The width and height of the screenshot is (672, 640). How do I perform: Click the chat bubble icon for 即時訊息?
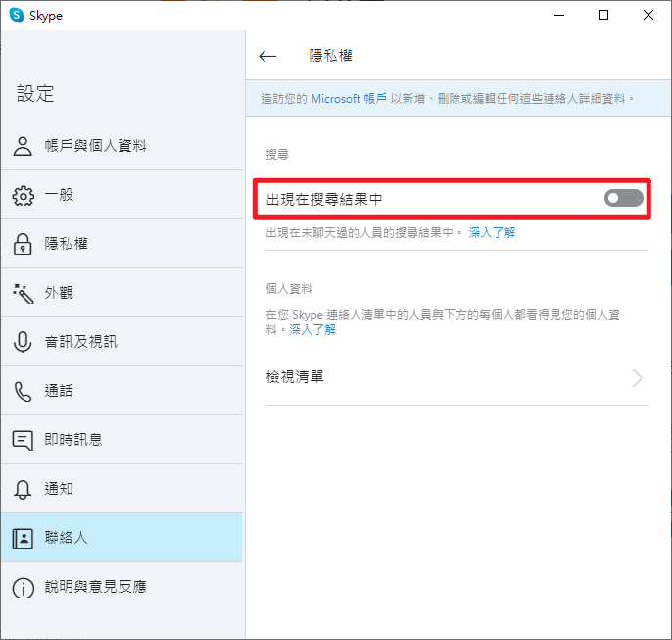[23, 440]
